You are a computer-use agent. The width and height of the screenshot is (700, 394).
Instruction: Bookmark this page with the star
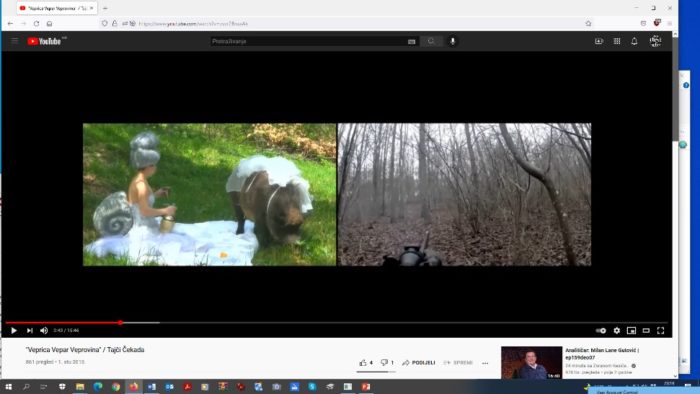588,24
